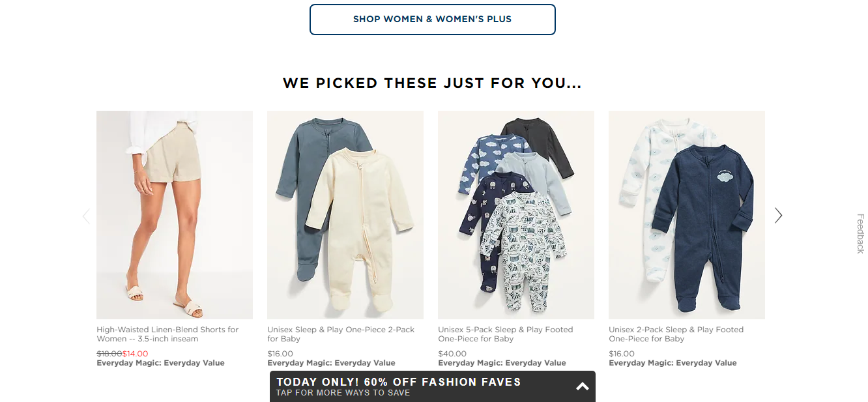Click the $14.00 sale price on shorts
The width and height of the screenshot is (868, 402).
point(135,354)
